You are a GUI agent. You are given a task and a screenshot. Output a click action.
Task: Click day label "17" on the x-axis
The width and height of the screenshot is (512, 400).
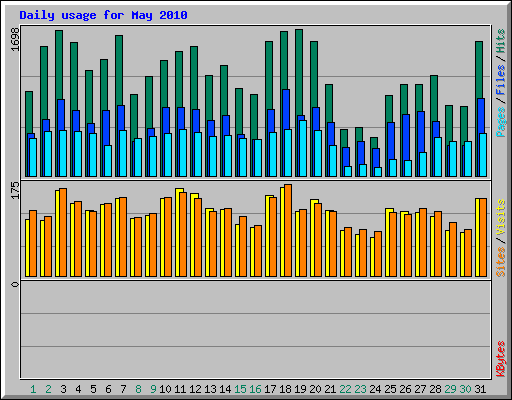pyautogui.click(x=270, y=389)
